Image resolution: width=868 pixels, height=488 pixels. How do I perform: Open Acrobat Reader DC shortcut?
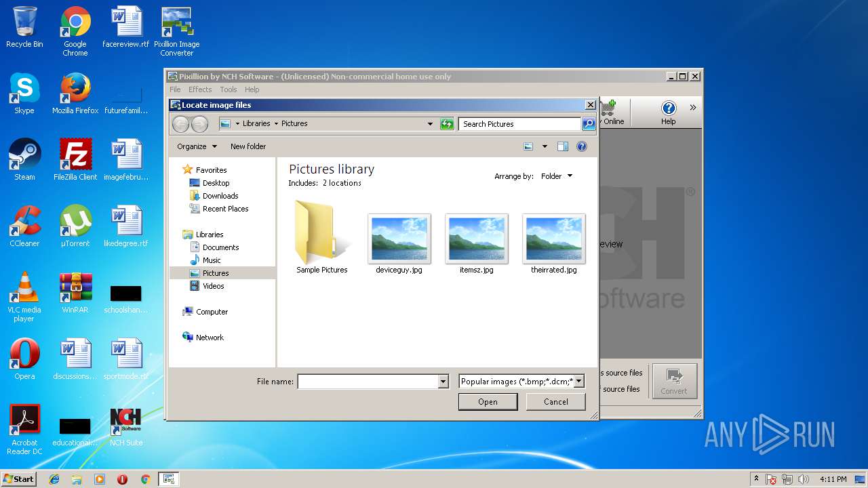(24, 430)
